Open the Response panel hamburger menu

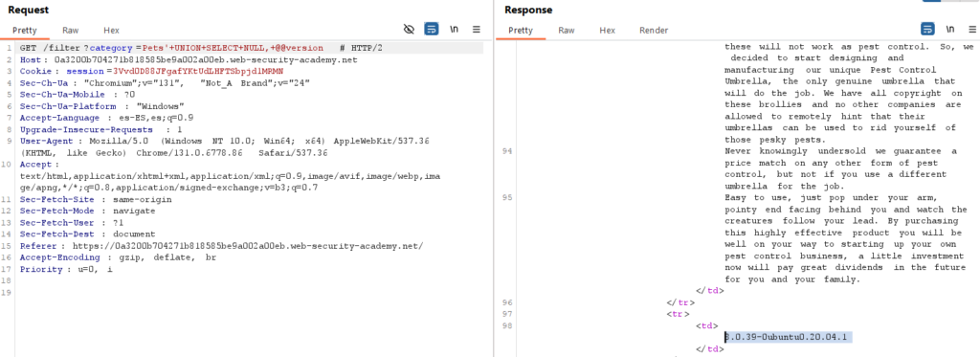tap(972, 30)
